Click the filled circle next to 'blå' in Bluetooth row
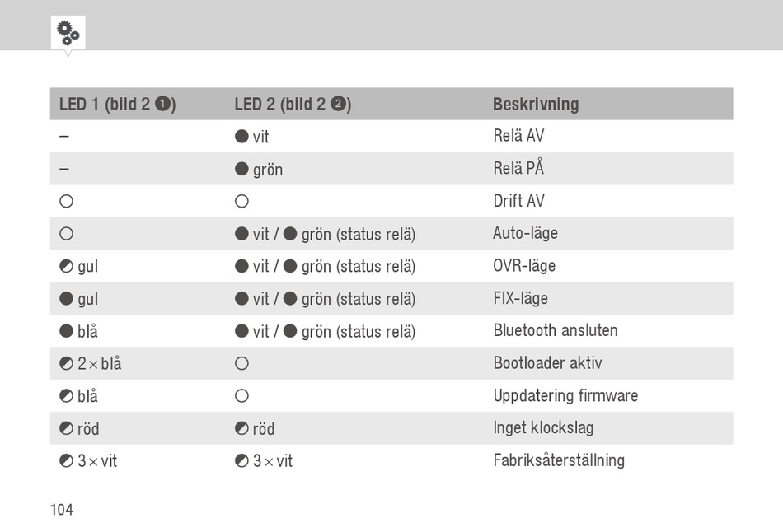 tap(67, 331)
